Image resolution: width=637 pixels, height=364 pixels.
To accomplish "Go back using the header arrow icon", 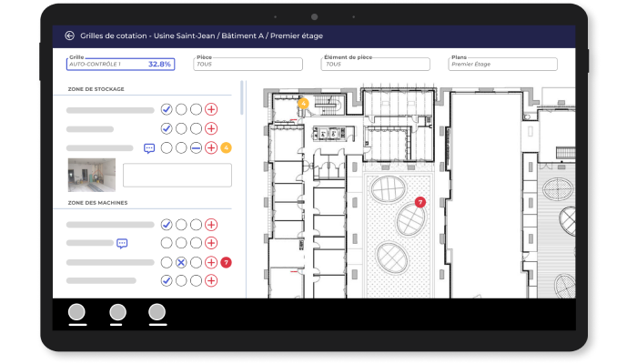I will (69, 35).
